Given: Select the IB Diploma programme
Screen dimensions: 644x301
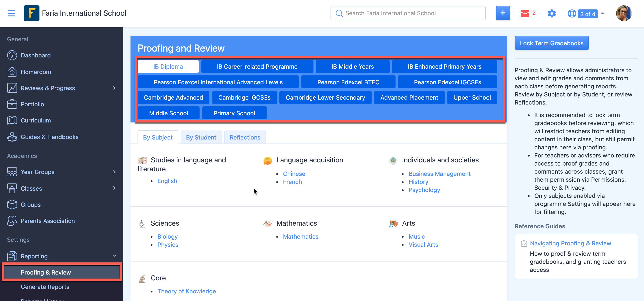Looking at the screenshot, I should tap(168, 66).
